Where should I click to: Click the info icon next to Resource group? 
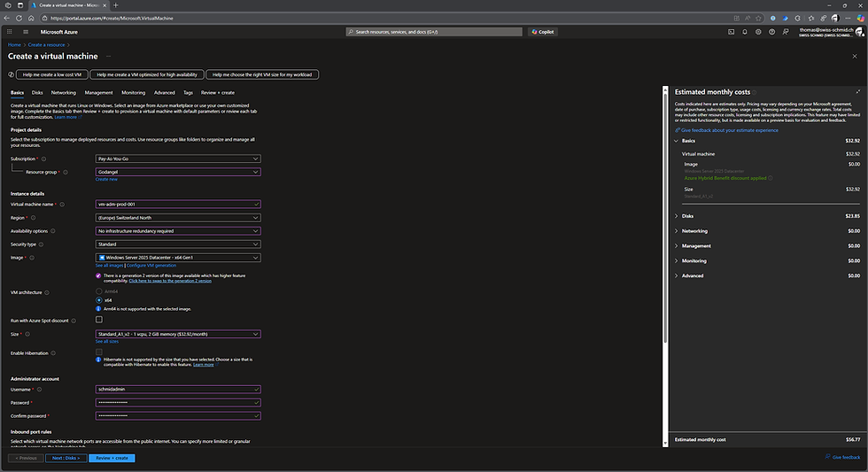point(66,172)
